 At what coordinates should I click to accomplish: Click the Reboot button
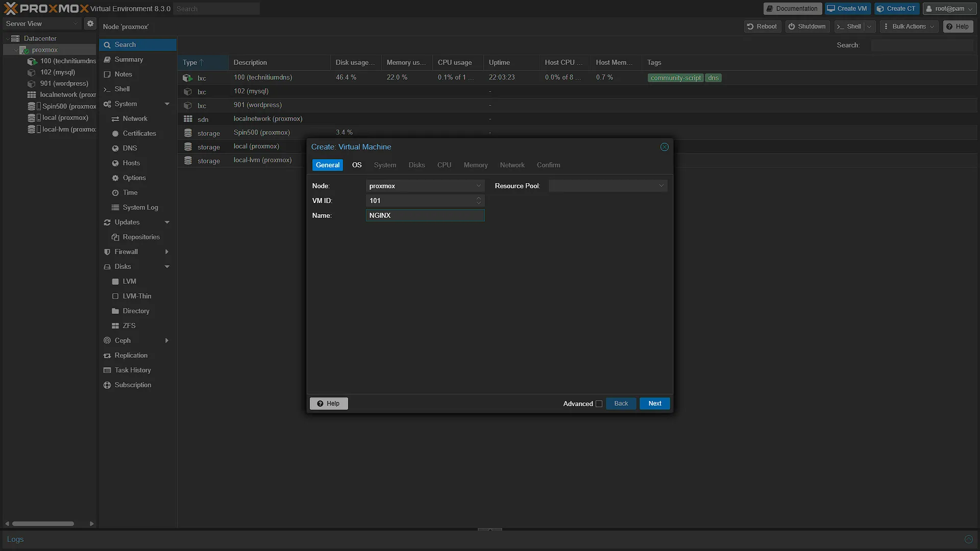[762, 27]
